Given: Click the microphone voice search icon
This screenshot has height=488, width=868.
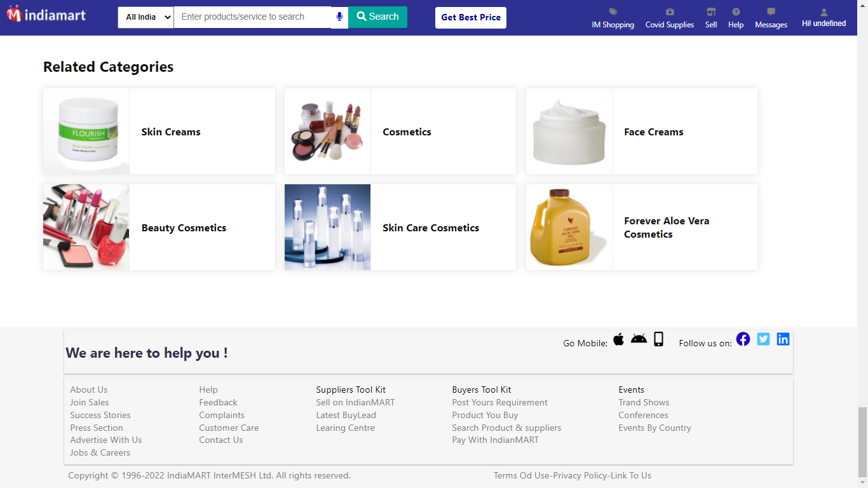Looking at the screenshot, I should pyautogui.click(x=339, y=17).
